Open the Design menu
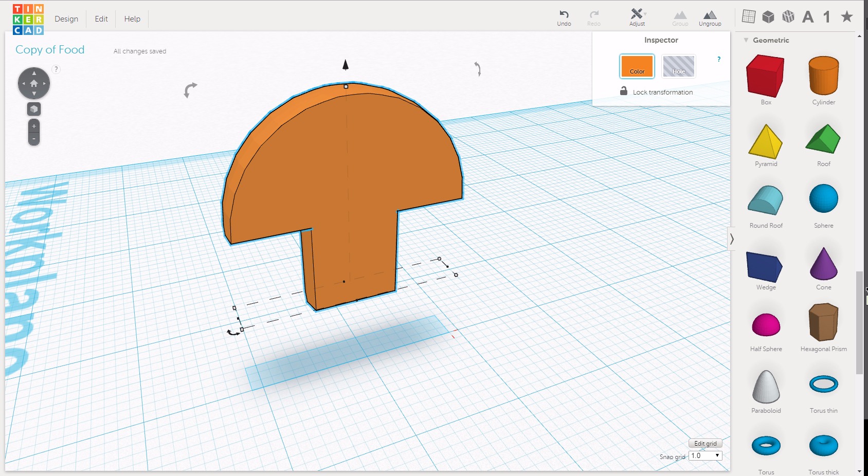The height and width of the screenshot is (476, 868). (x=66, y=19)
